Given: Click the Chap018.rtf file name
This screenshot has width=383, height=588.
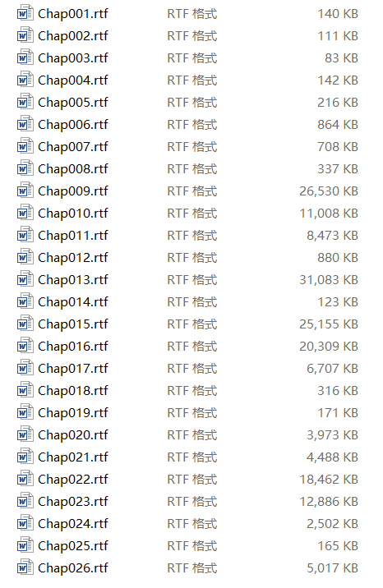Looking at the screenshot, I should click(73, 390).
